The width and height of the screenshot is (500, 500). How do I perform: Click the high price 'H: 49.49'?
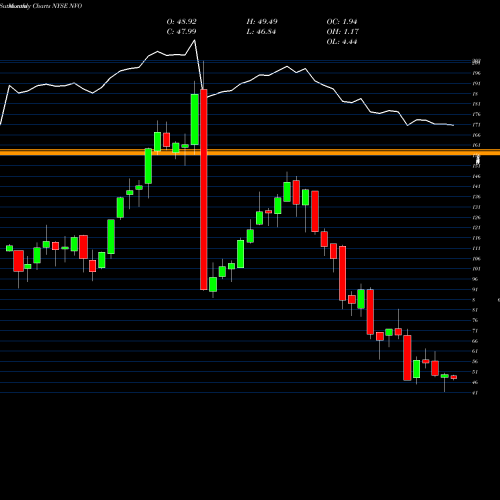(x=262, y=22)
